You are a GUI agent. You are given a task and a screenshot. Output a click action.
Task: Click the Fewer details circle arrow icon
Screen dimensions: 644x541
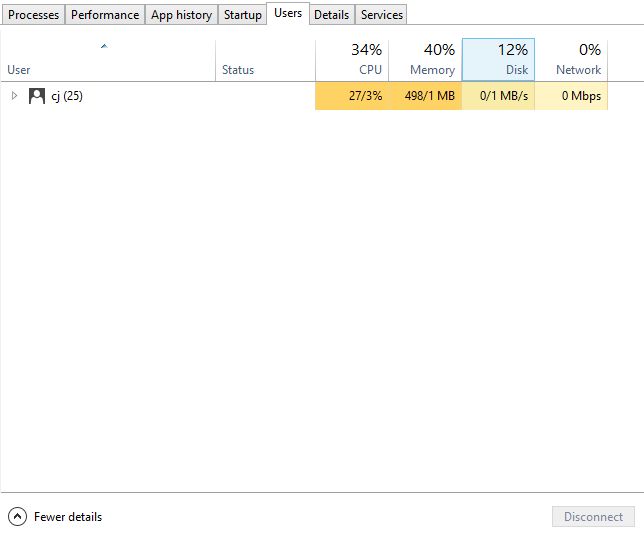(x=17, y=517)
